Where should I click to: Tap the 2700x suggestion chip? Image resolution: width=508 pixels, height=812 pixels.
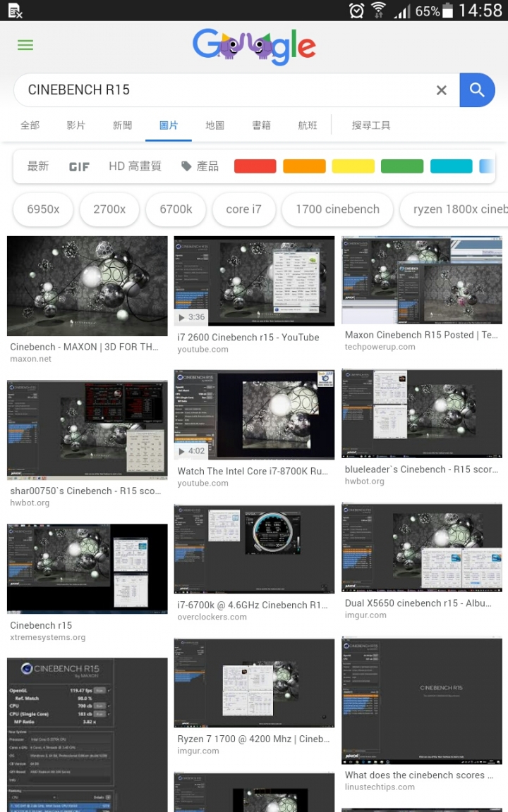[109, 209]
